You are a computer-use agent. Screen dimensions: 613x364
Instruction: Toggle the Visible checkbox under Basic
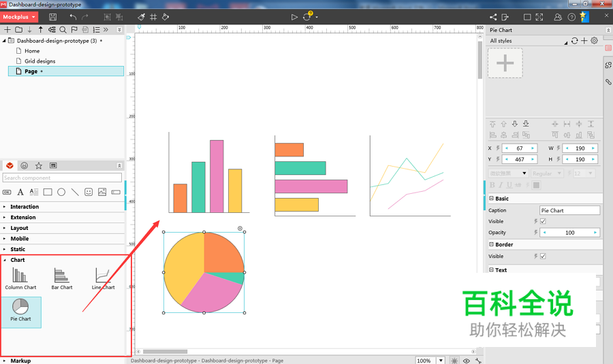tap(543, 222)
